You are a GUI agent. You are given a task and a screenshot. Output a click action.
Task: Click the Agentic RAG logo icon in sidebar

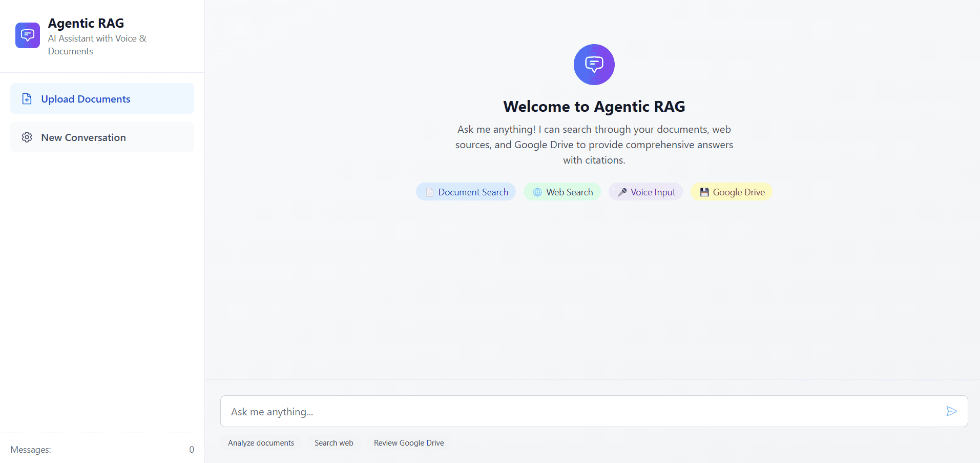[x=28, y=35]
